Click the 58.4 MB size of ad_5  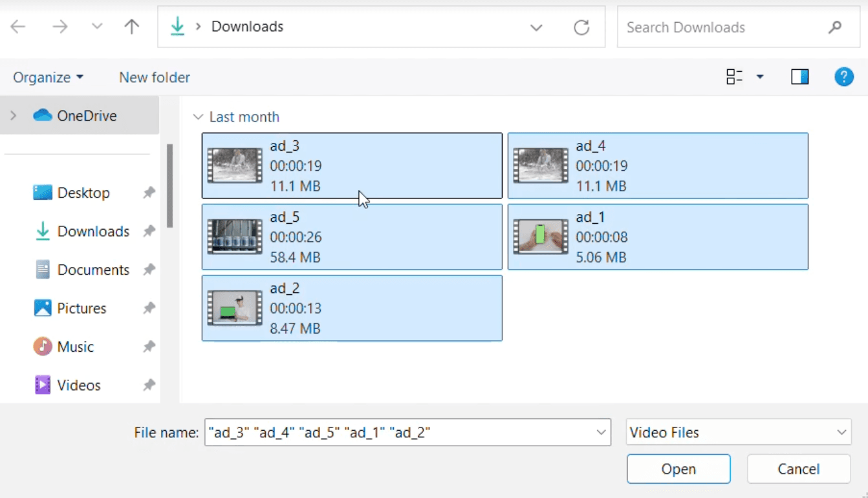coord(295,257)
